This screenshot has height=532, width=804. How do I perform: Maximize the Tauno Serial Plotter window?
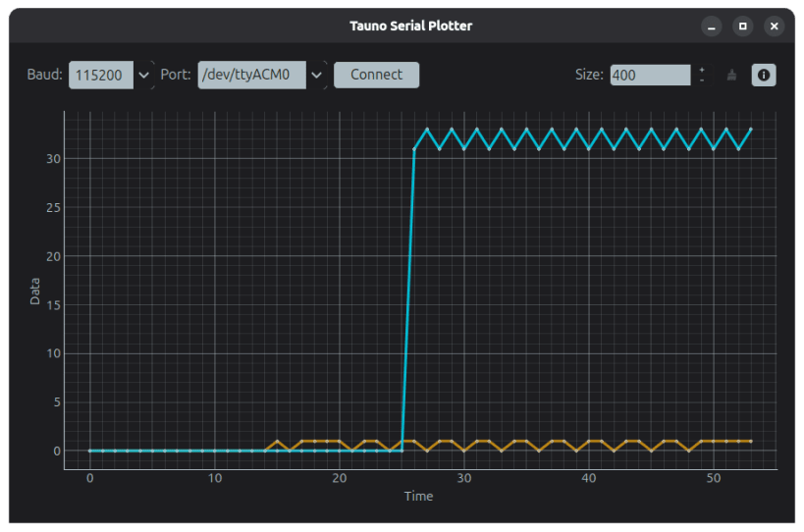[x=742, y=26]
